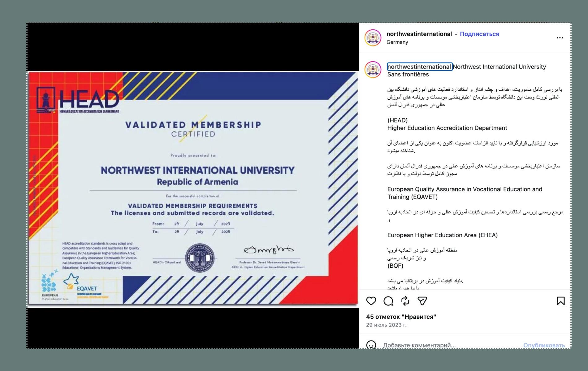The width and height of the screenshot is (588, 371).
Task: Like the post with the heart icon
Action: click(x=371, y=301)
